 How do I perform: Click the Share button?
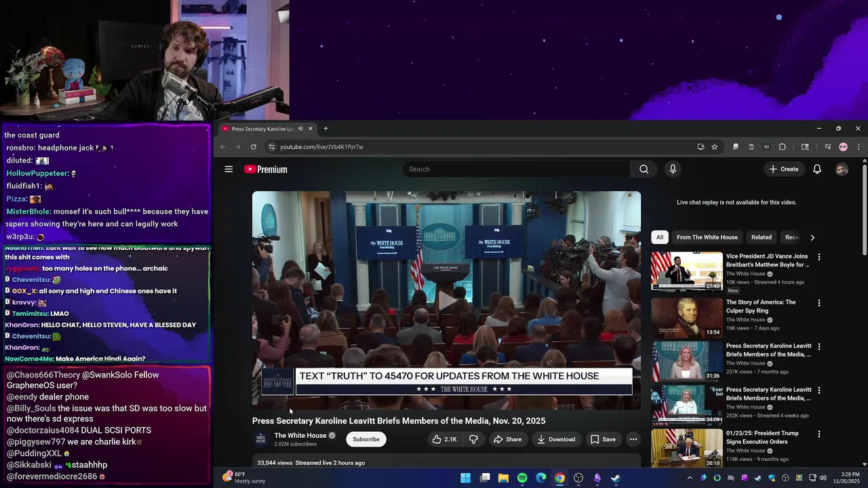[507, 439]
